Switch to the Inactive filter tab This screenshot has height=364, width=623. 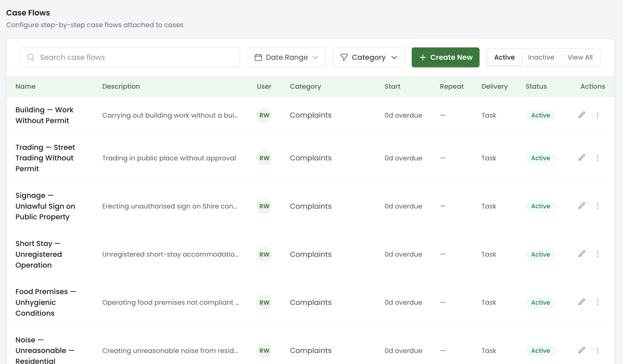point(541,57)
